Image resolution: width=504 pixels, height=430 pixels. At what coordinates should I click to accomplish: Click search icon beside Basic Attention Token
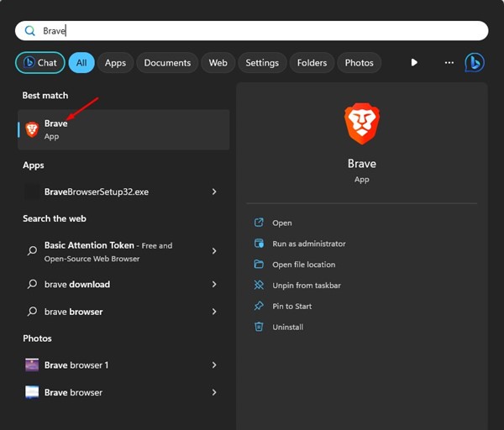pyautogui.click(x=32, y=251)
